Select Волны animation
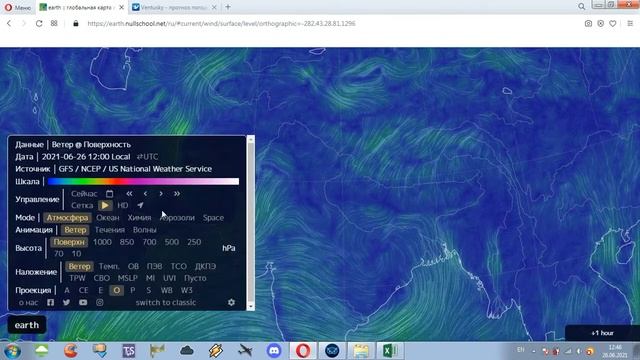The width and height of the screenshot is (640, 360). point(144,230)
